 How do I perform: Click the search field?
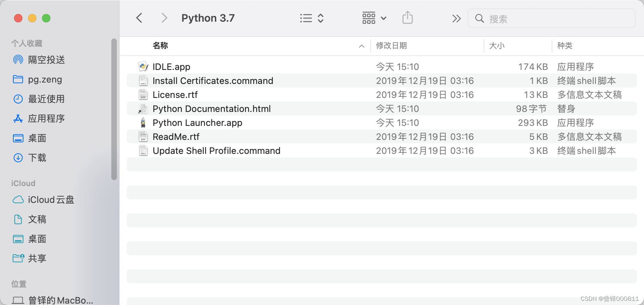(551, 19)
